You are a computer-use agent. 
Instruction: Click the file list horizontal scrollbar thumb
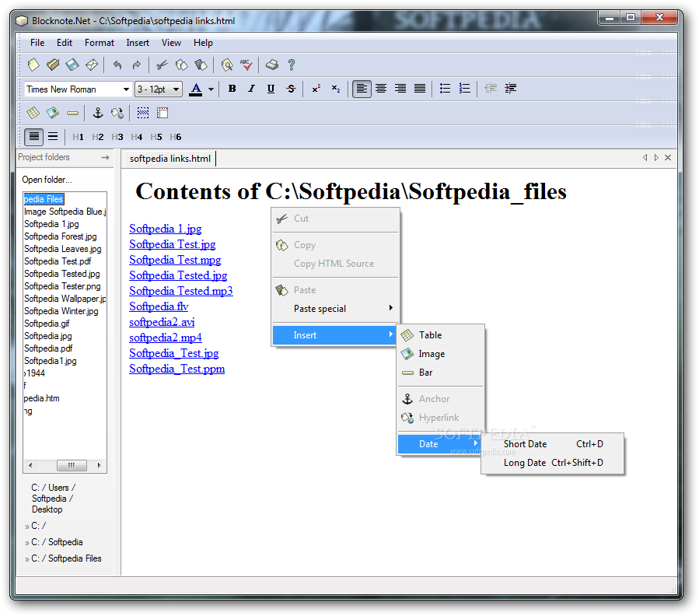[72, 465]
